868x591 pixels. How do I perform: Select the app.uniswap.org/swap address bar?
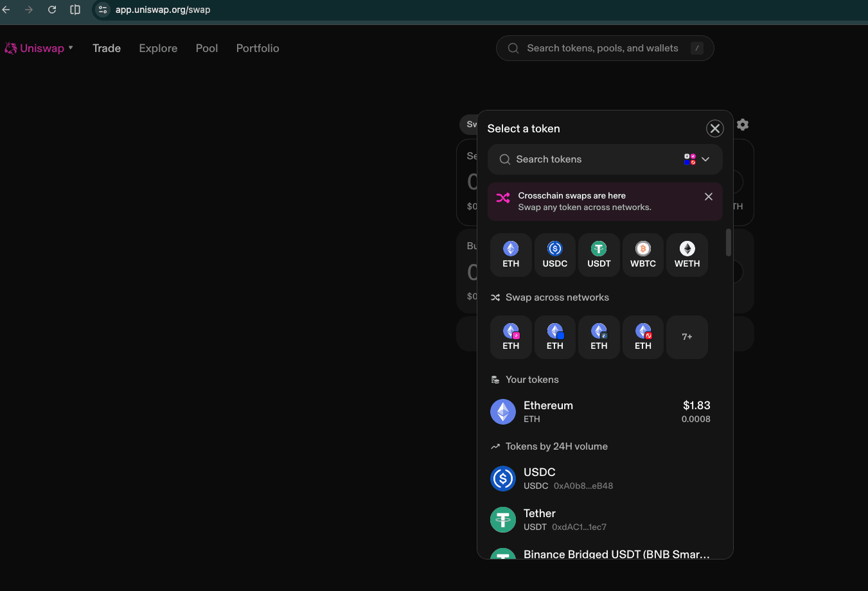163,10
